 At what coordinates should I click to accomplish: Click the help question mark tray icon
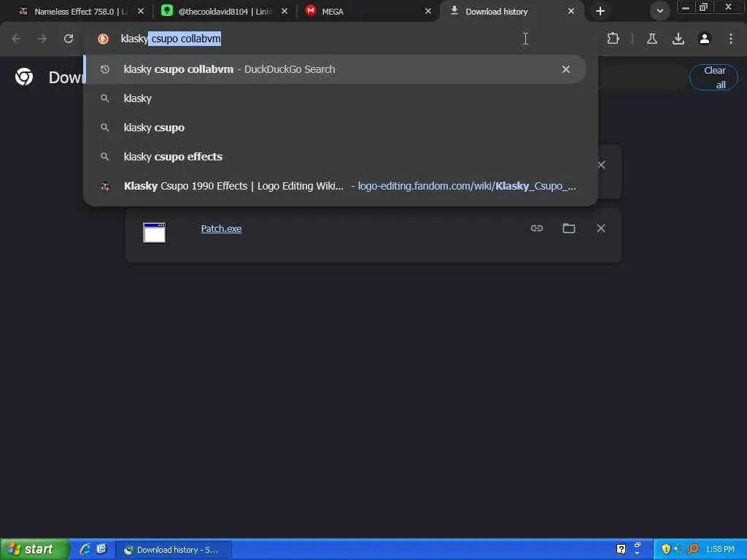point(621,550)
